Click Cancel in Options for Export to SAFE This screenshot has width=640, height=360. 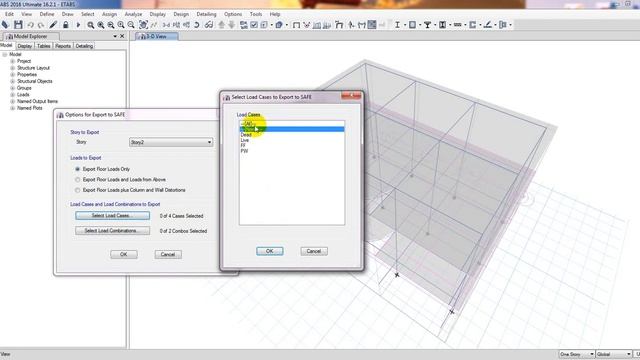tap(168, 254)
